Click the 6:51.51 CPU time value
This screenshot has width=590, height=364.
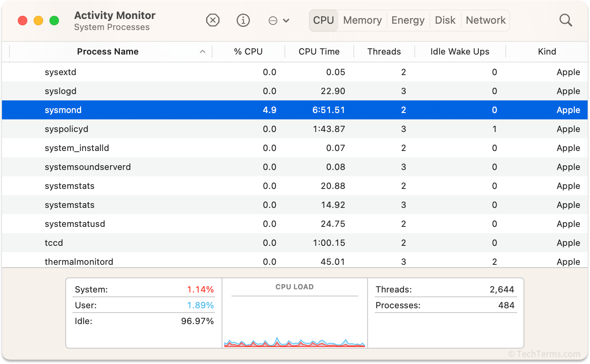[328, 110]
